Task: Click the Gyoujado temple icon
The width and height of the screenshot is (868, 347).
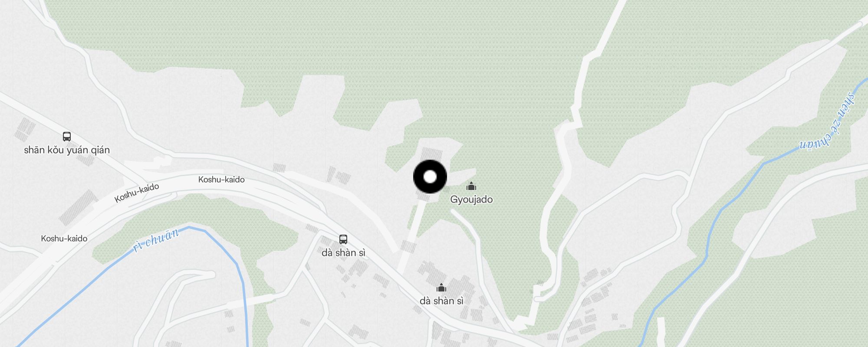Action: click(x=471, y=187)
